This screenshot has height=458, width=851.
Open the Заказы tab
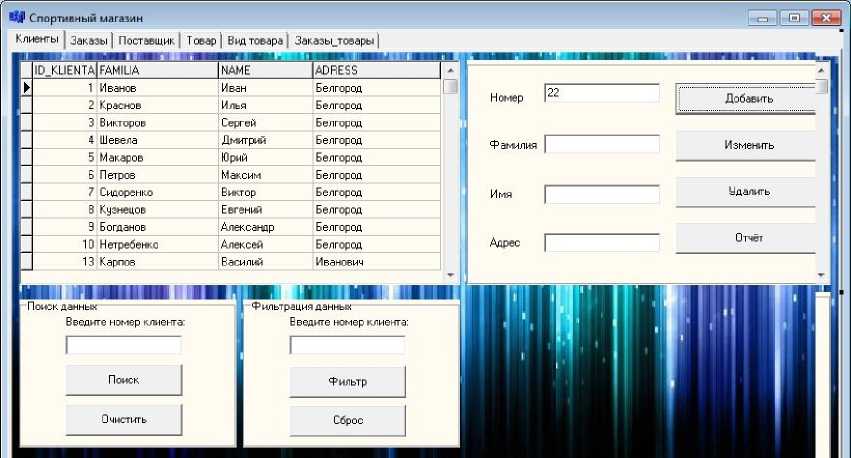point(88,41)
